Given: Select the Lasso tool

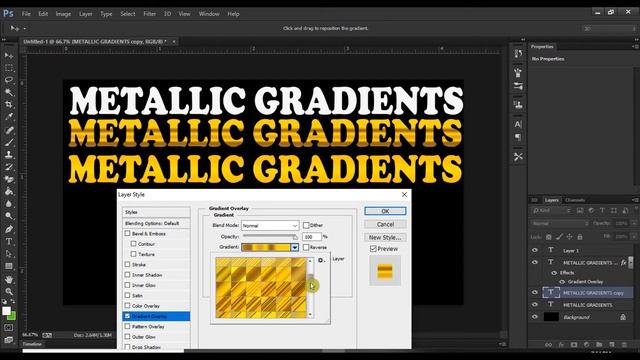Looking at the screenshot, I should tap(9, 80).
